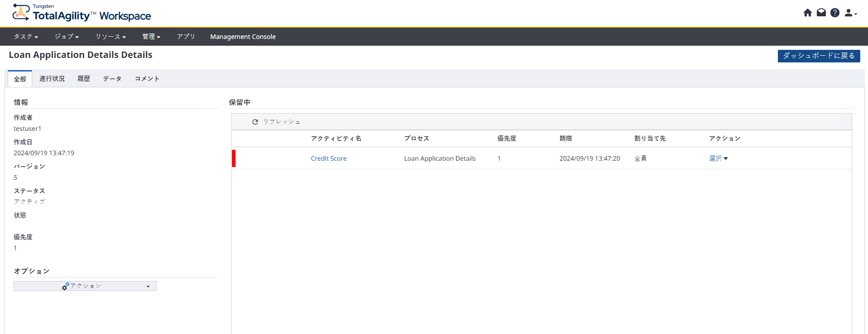
Task: Switch to the コメント tab
Action: (147, 79)
